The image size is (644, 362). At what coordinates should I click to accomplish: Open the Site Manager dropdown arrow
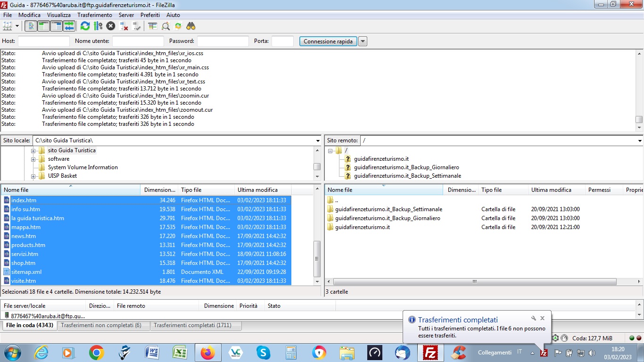(x=17, y=26)
